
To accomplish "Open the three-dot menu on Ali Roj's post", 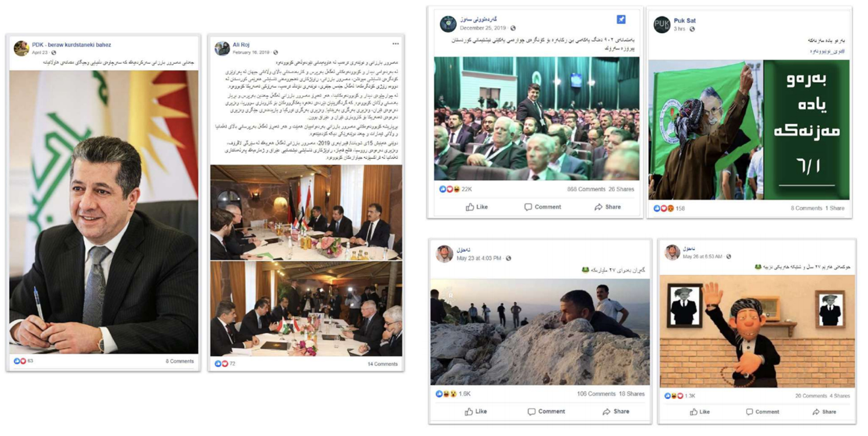I will pyautogui.click(x=395, y=44).
